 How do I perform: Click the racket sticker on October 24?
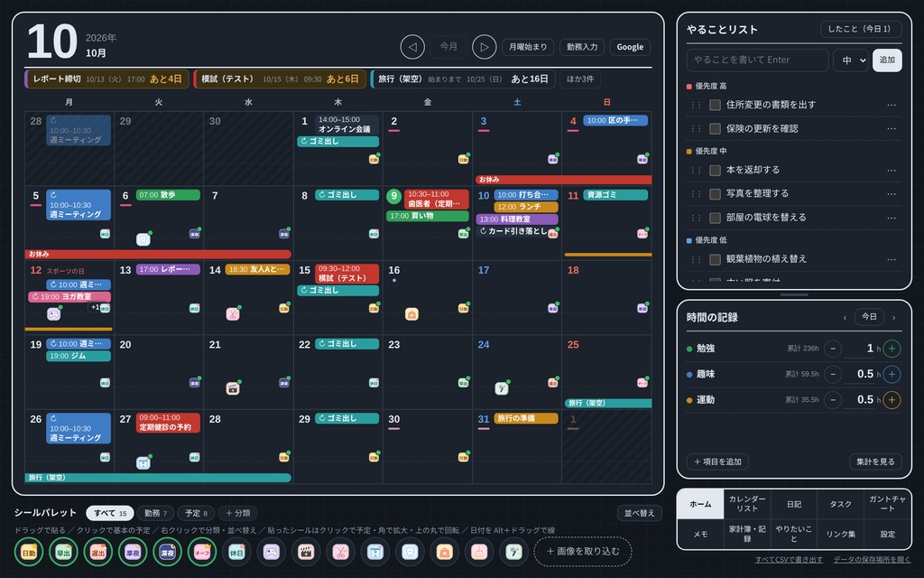point(502,388)
